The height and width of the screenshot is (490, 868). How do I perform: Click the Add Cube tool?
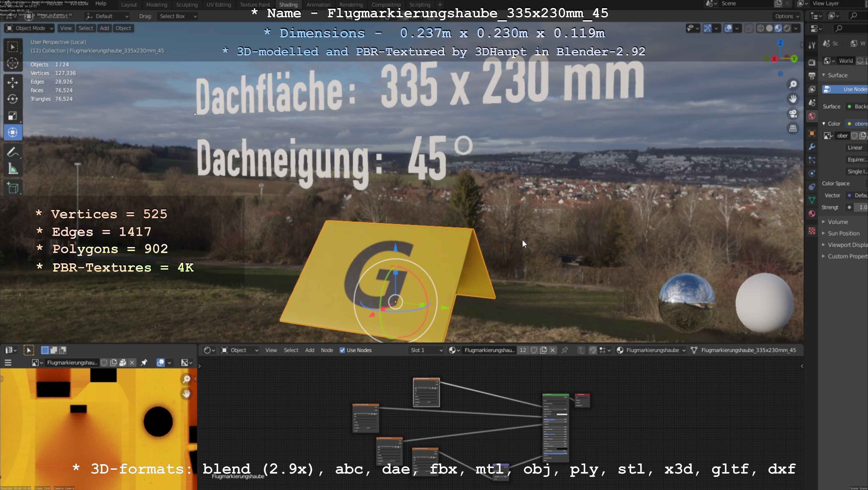pos(12,188)
